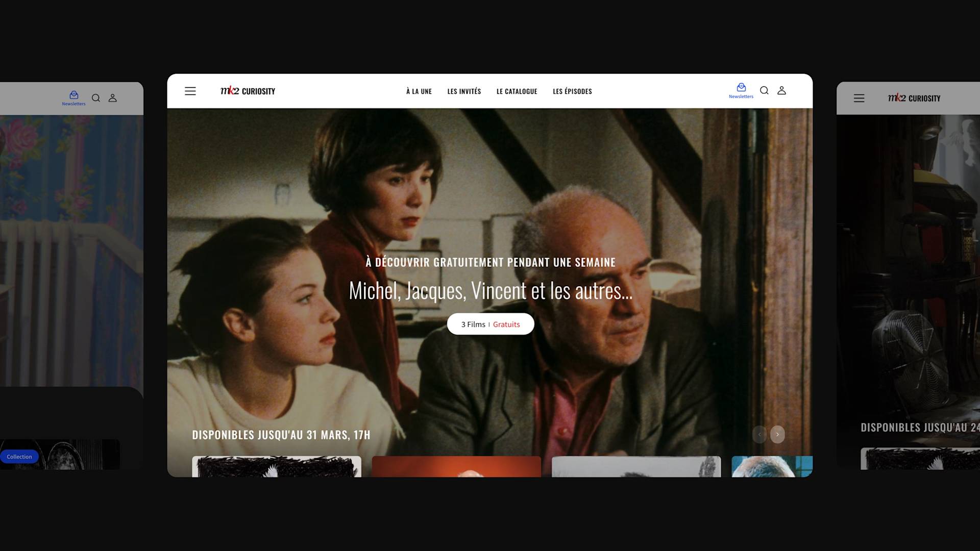Click the 3 Films Gratuits button

click(491, 324)
